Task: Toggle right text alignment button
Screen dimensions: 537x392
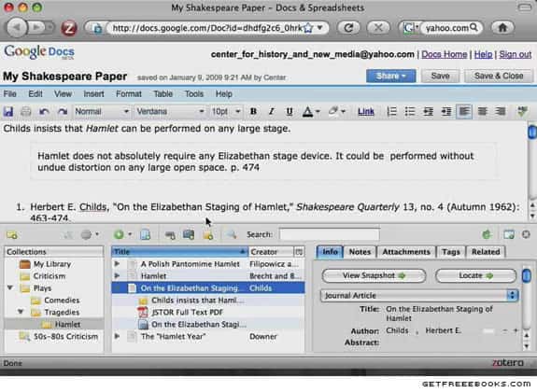Action: click(x=501, y=112)
